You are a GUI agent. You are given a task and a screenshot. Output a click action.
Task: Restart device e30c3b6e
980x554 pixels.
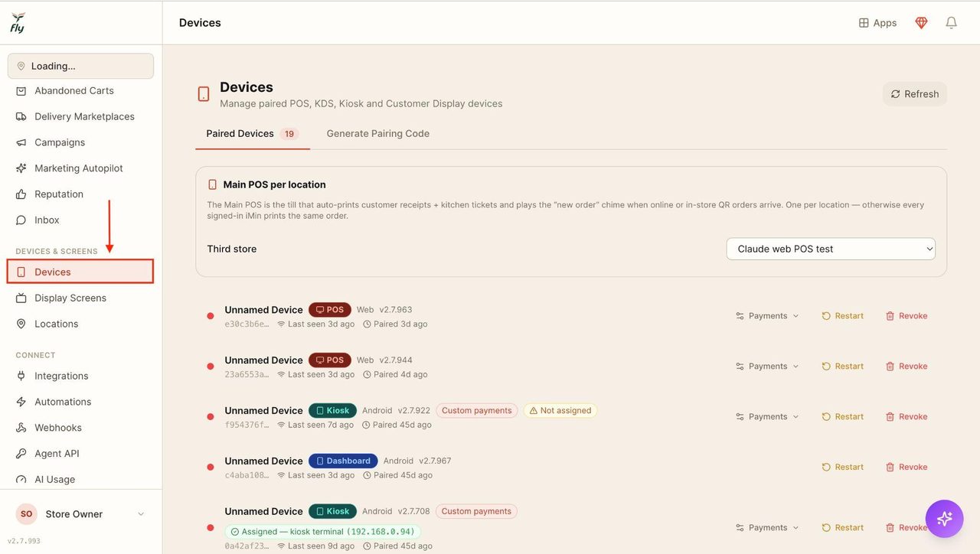pos(842,316)
